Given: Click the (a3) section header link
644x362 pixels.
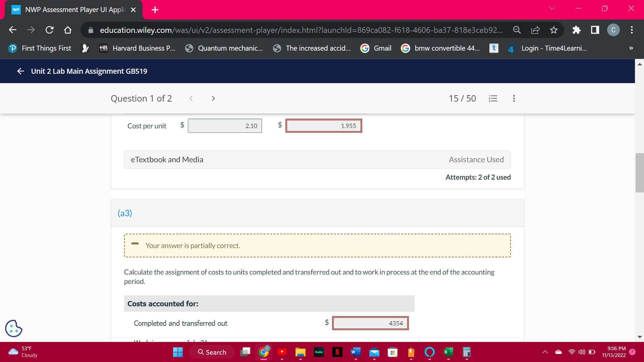Looking at the screenshot, I should (x=125, y=213).
